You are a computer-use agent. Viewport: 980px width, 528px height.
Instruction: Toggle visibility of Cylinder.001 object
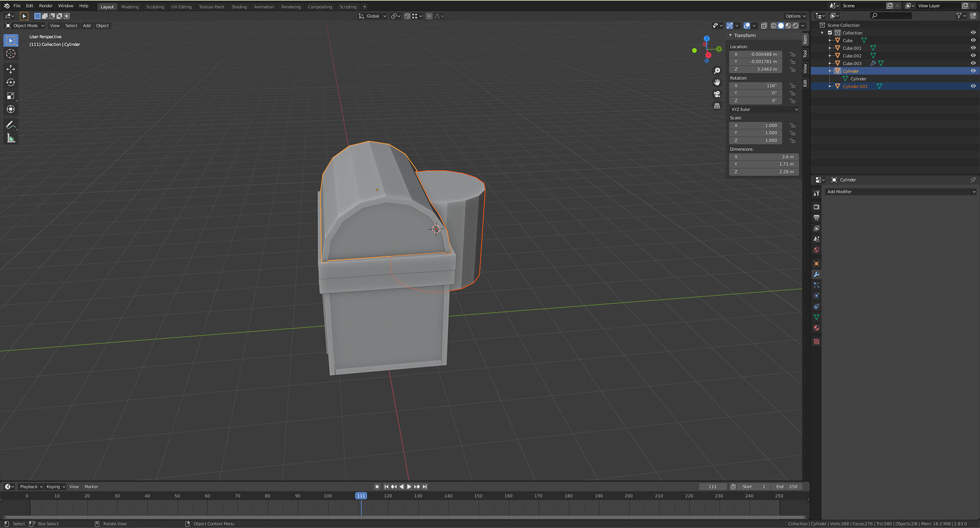click(973, 86)
